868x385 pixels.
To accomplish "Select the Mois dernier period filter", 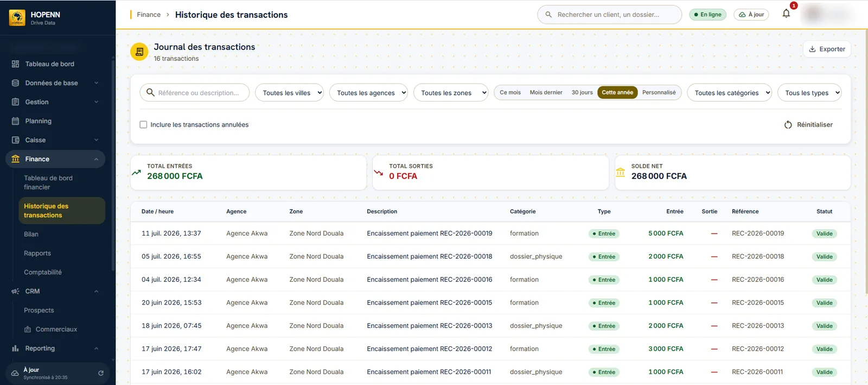I will (546, 92).
